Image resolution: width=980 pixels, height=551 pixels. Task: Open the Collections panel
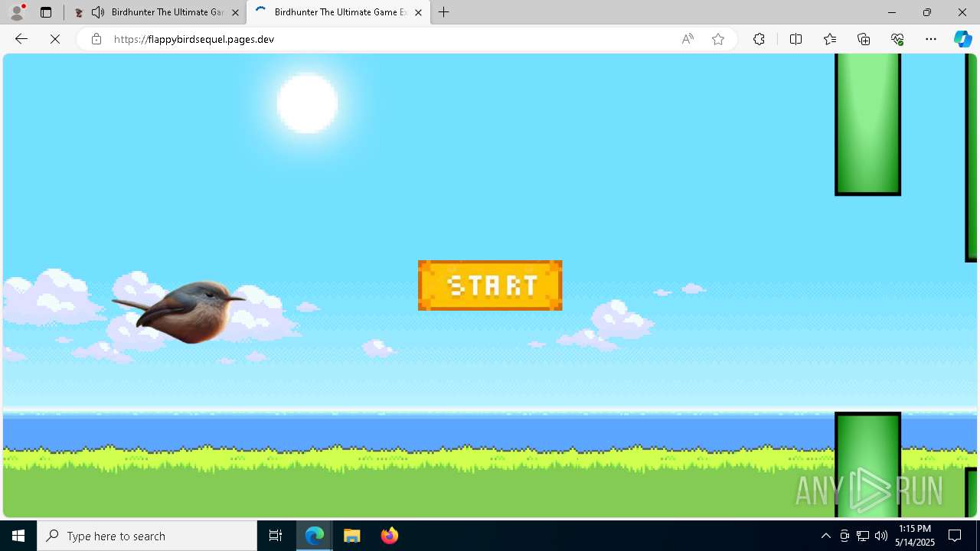864,39
